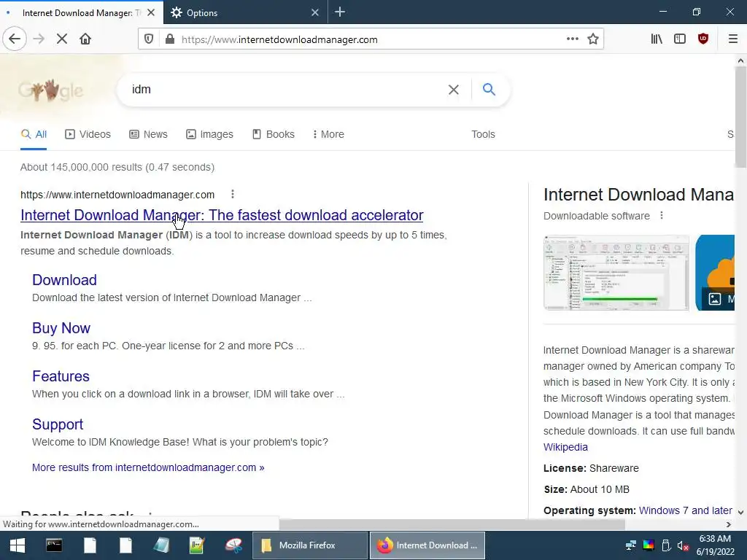This screenshot has height=560, width=747.
Task: Click the vertical scrollbar thumb
Action: (x=740, y=117)
